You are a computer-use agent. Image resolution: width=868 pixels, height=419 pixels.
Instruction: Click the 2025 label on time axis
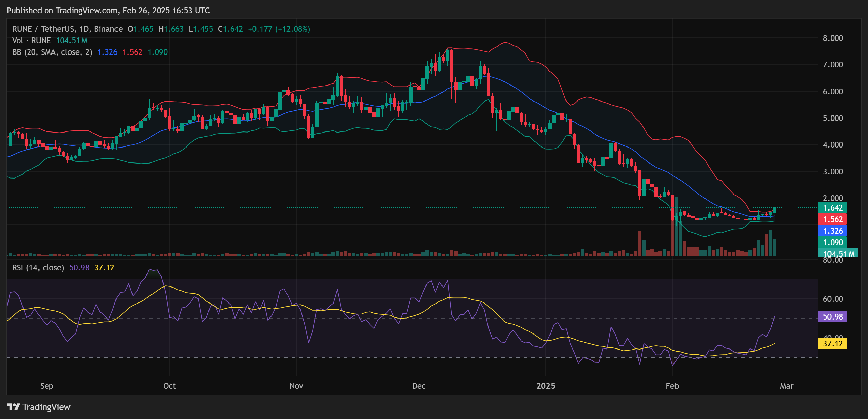(x=546, y=386)
